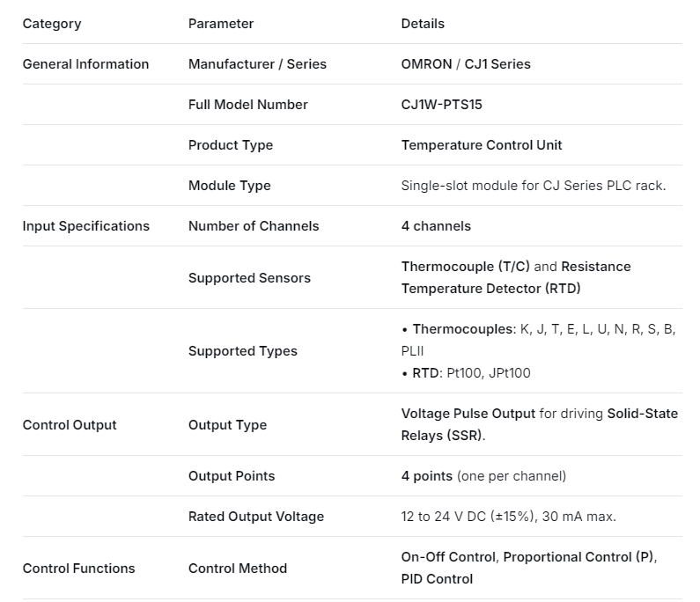
Task: Click the Details column header
Action: click(423, 24)
